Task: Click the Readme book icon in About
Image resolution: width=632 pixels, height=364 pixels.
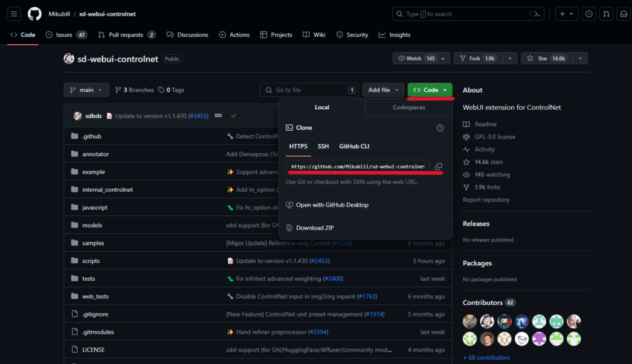Action: coord(467,124)
